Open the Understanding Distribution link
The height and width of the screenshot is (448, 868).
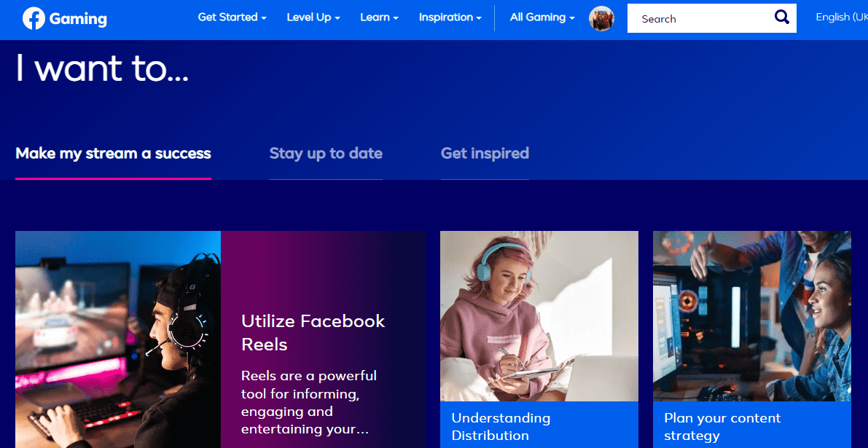tap(501, 426)
